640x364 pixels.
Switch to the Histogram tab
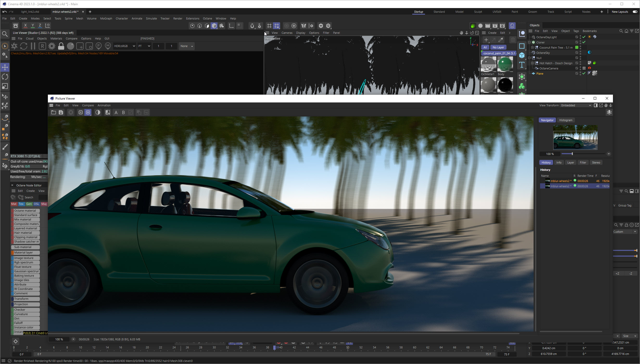(x=566, y=120)
